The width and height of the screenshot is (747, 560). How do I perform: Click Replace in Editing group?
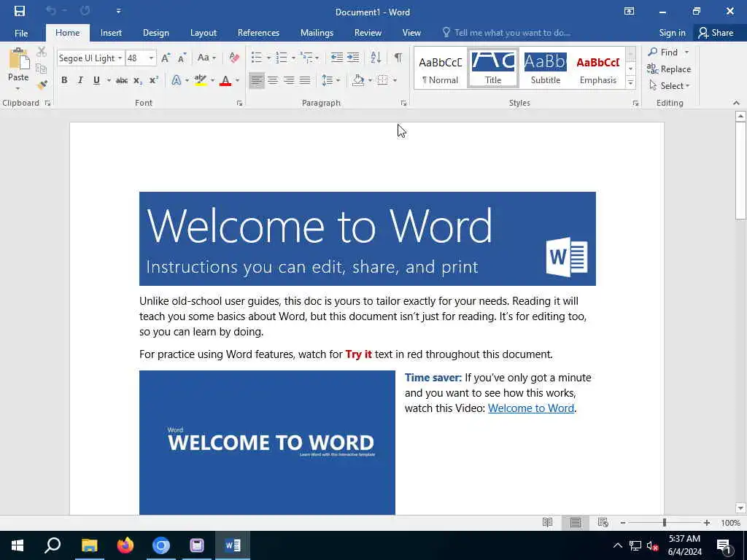(669, 69)
